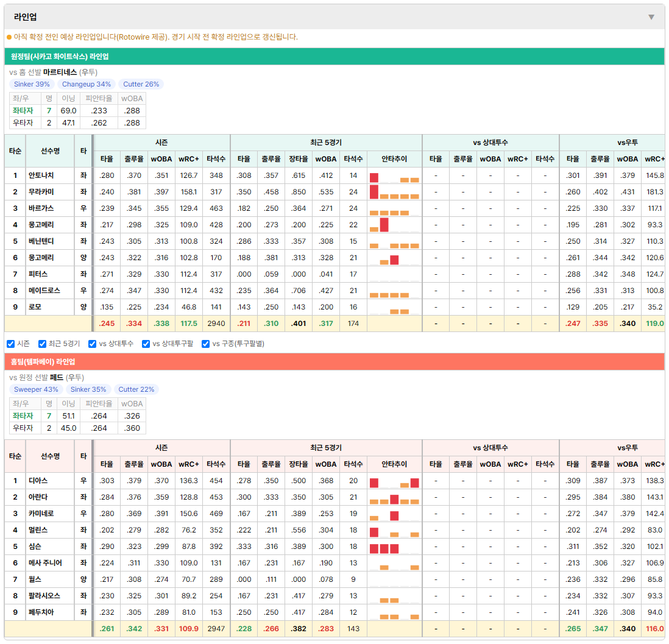This screenshot has height=644, width=669.
Task: Toggle vs 구종(투구팔별) checkbox
Action: pyautogui.click(x=206, y=344)
